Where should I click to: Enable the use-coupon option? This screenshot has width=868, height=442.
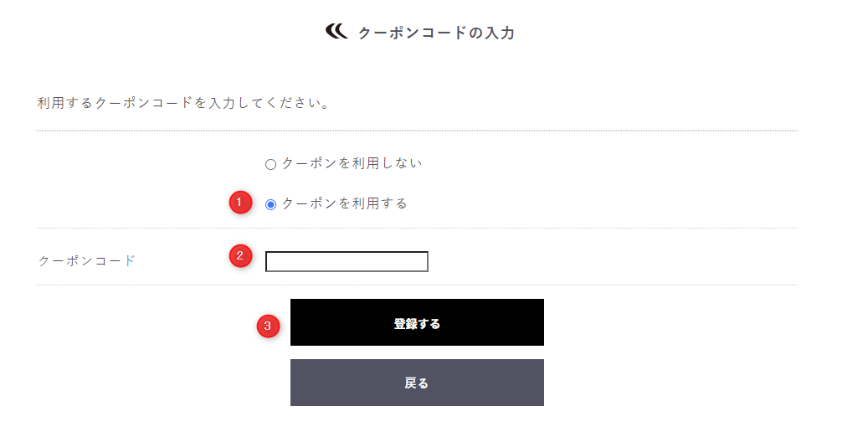(x=270, y=204)
